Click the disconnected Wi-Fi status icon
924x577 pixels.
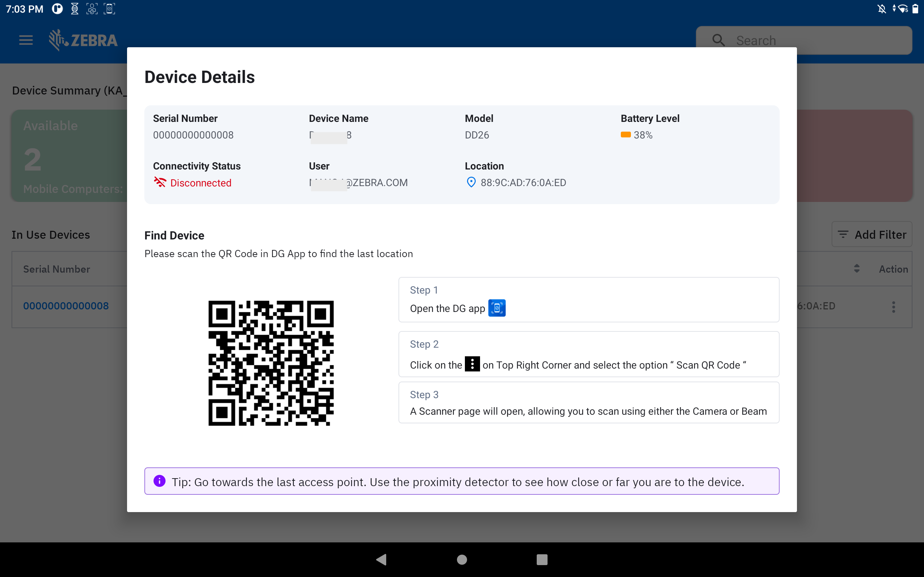tap(160, 182)
